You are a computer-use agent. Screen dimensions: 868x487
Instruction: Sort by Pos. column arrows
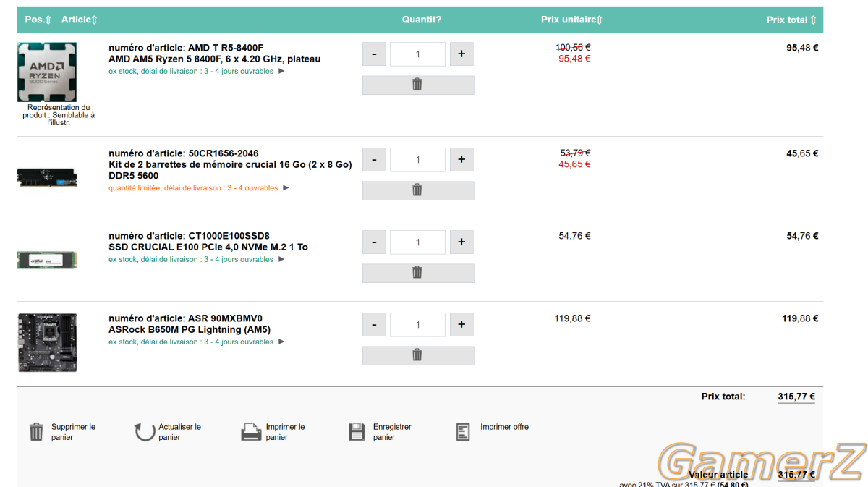tap(48, 20)
